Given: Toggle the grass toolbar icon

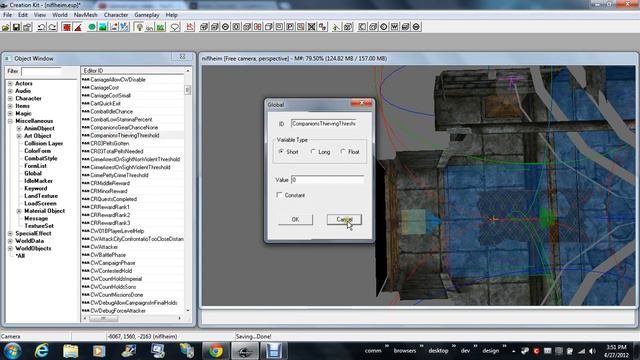Looking at the screenshot, I should (x=161, y=27).
